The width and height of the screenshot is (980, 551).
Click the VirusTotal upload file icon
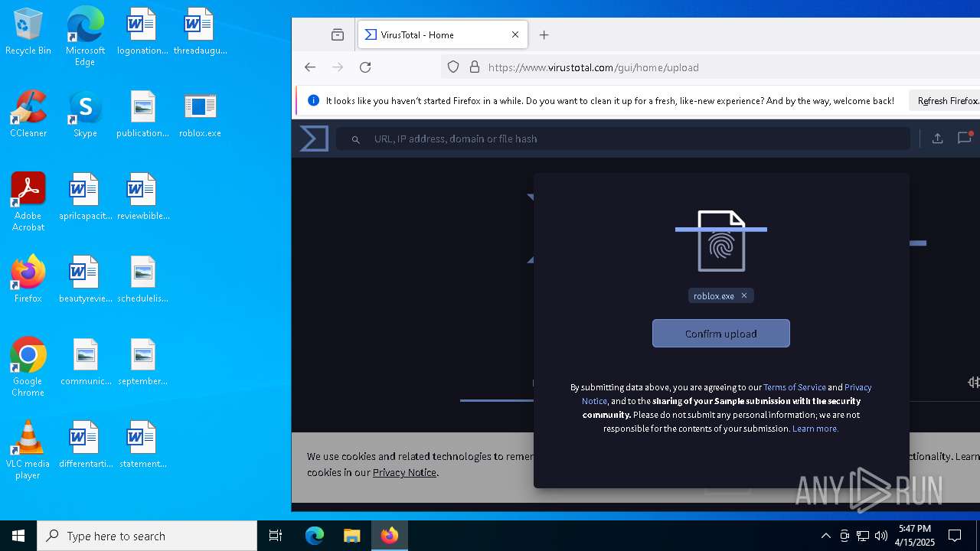[x=937, y=139]
